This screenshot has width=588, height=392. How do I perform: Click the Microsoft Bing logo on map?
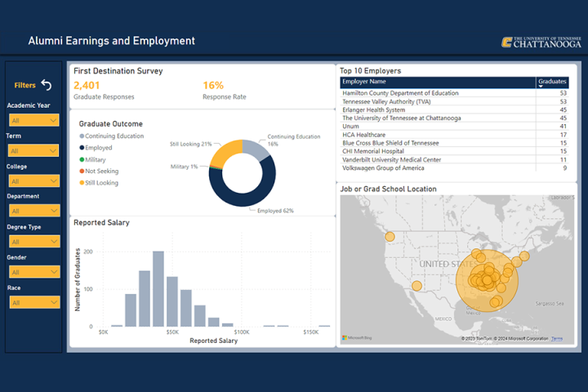point(357,338)
